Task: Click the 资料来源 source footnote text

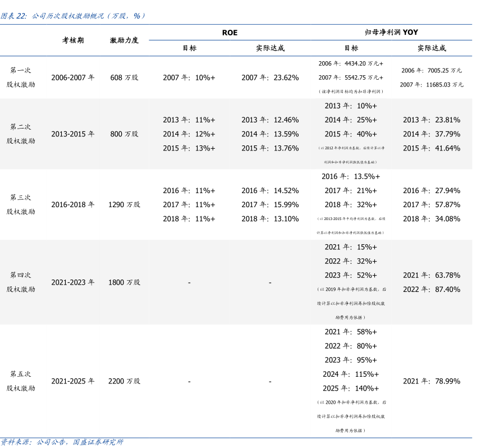Action: pyautogui.click(x=62, y=442)
